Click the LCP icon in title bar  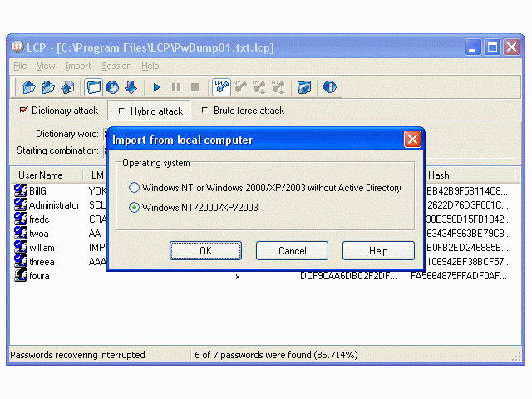pos(17,47)
